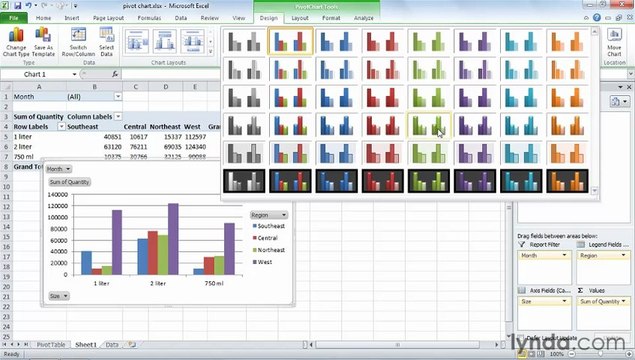The height and width of the screenshot is (360, 635).
Task: Select grayscale chart style with black background
Action: [244, 181]
